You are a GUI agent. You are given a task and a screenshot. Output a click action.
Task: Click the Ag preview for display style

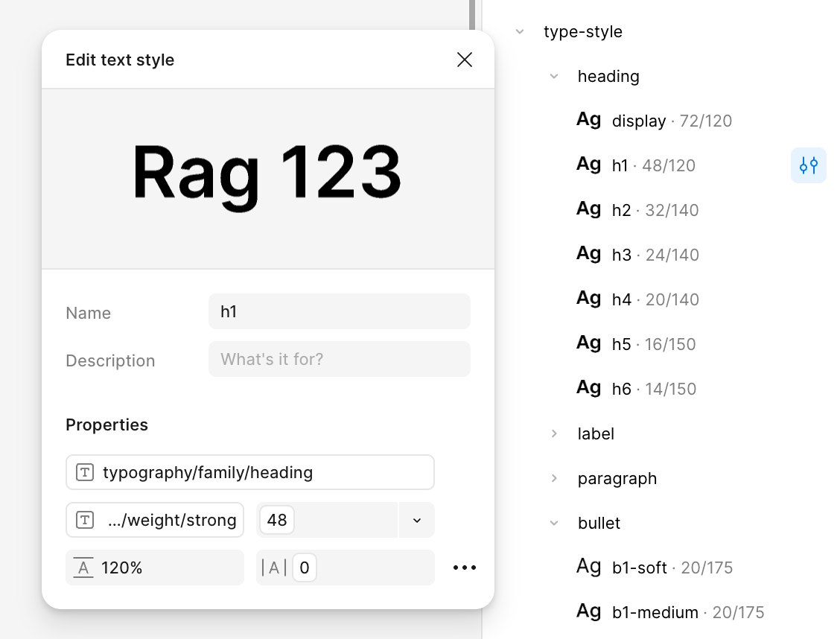tap(588, 119)
